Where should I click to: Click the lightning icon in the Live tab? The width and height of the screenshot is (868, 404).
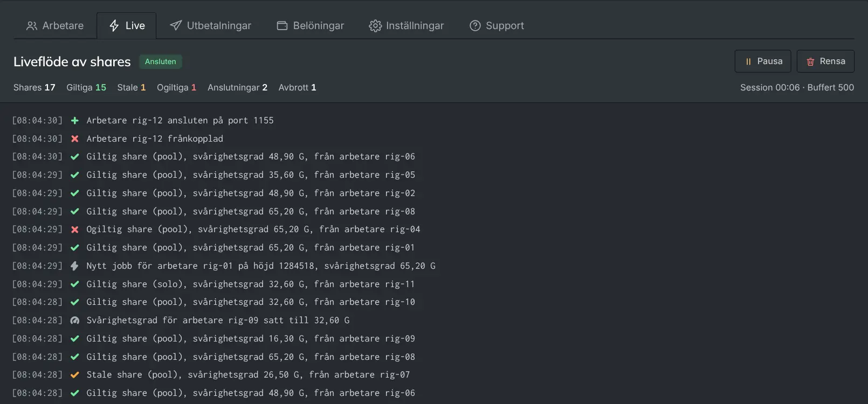click(114, 25)
